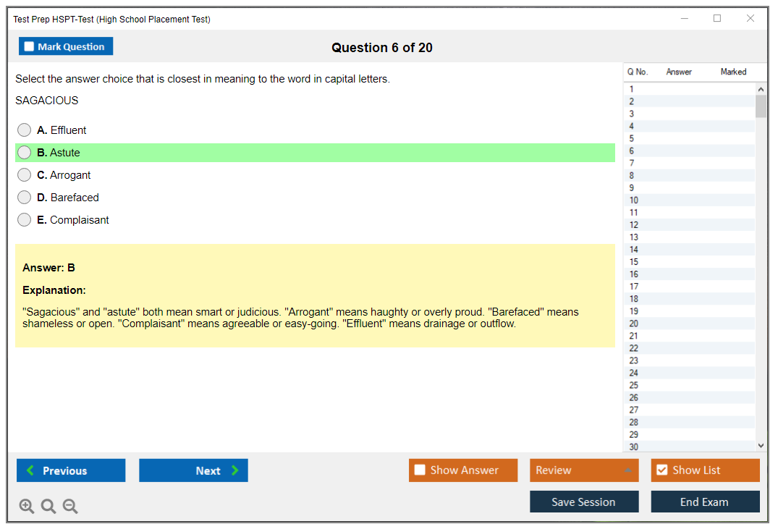Jump to question 12 in list
778x532 pixels.
[688, 225]
